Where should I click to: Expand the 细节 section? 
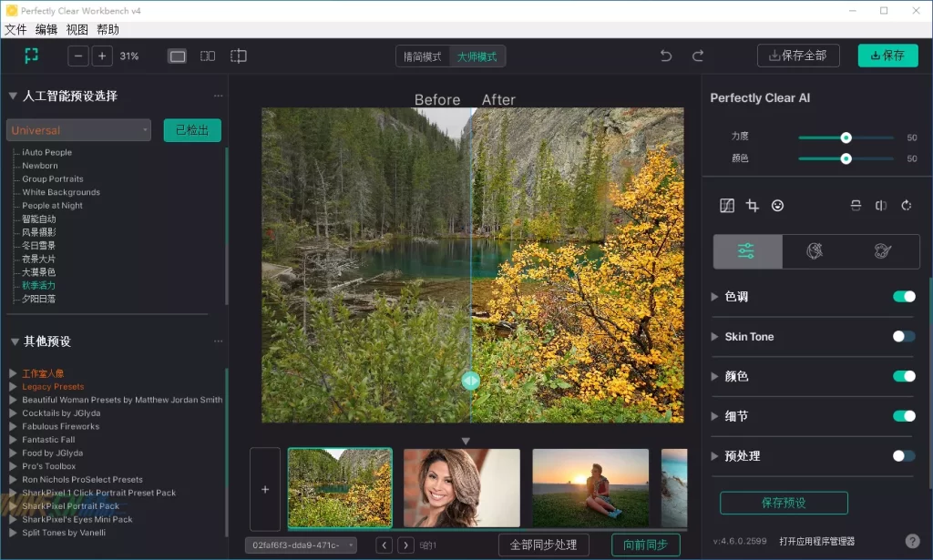pos(714,416)
